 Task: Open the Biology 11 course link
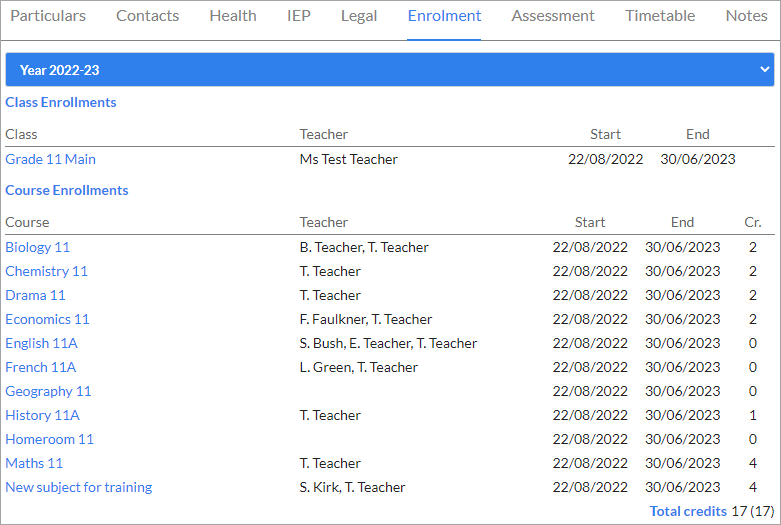[x=37, y=248]
